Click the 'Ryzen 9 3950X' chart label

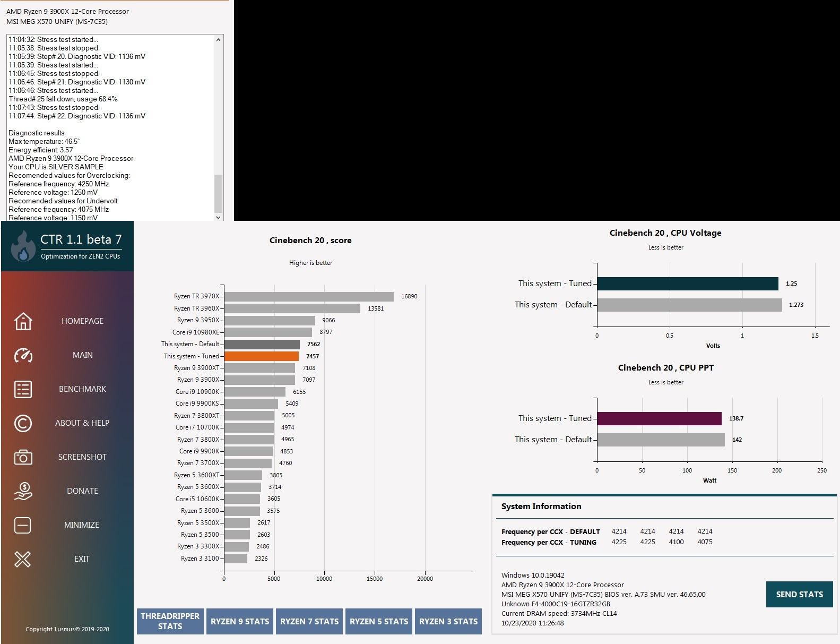pyautogui.click(x=198, y=320)
